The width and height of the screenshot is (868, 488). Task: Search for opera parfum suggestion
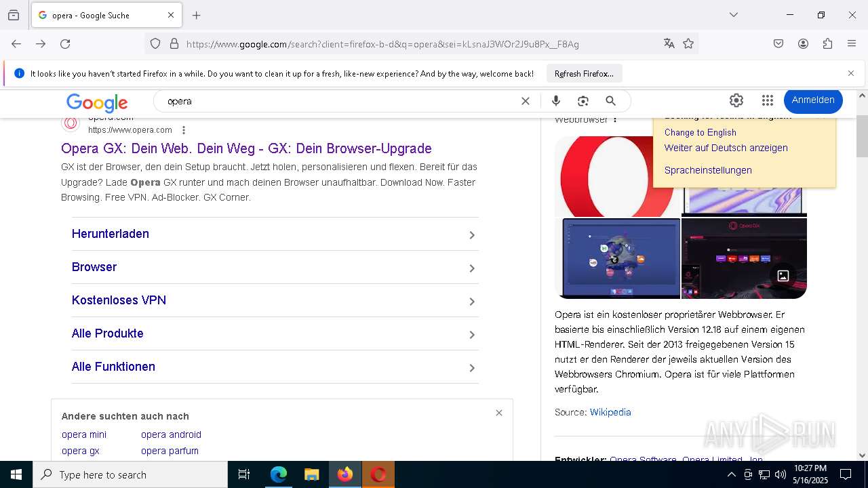click(x=170, y=451)
